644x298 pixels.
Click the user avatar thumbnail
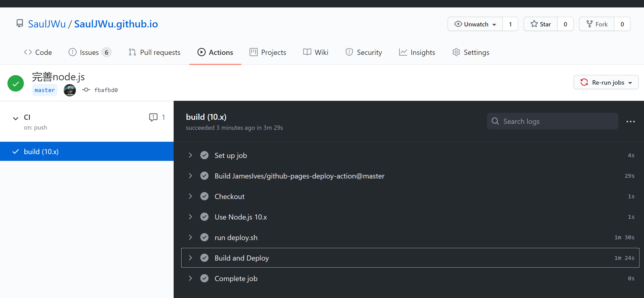[x=70, y=90]
